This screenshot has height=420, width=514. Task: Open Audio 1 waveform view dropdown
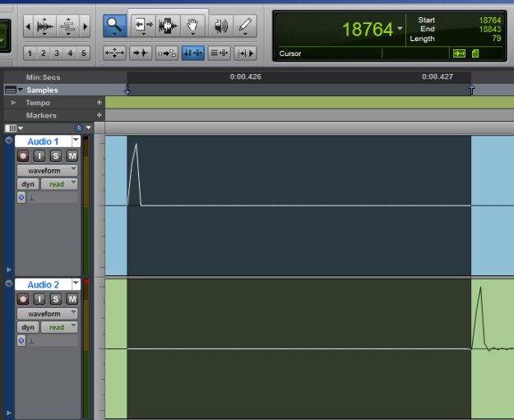(x=48, y=170)
